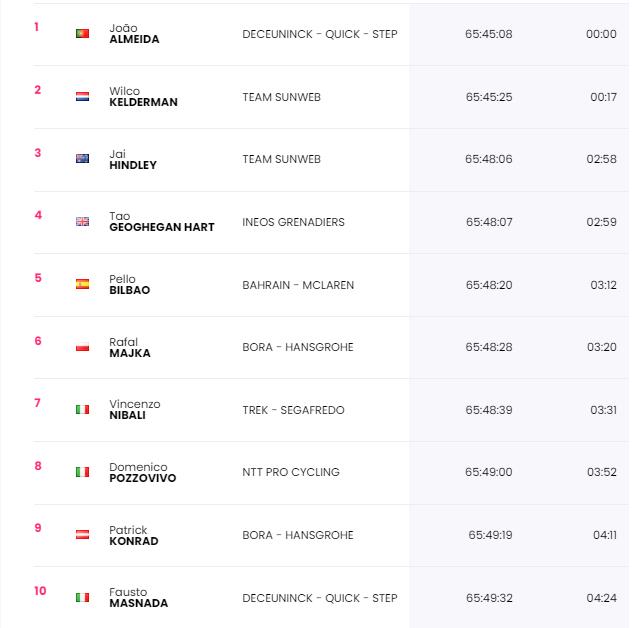Screen dimensions: 635x628
Task: Click the Austrian flag beside Patrick Konrad
Action: [83, 534]
